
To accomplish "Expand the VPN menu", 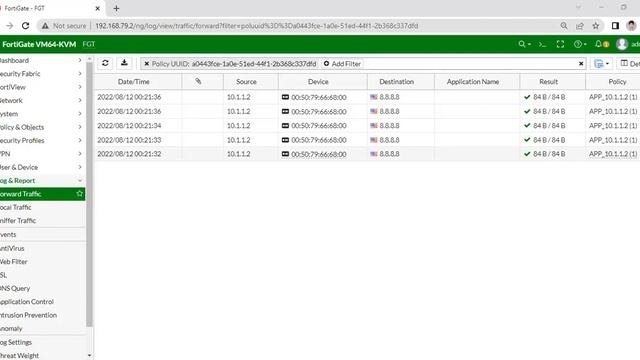I will tap(42, 154).
